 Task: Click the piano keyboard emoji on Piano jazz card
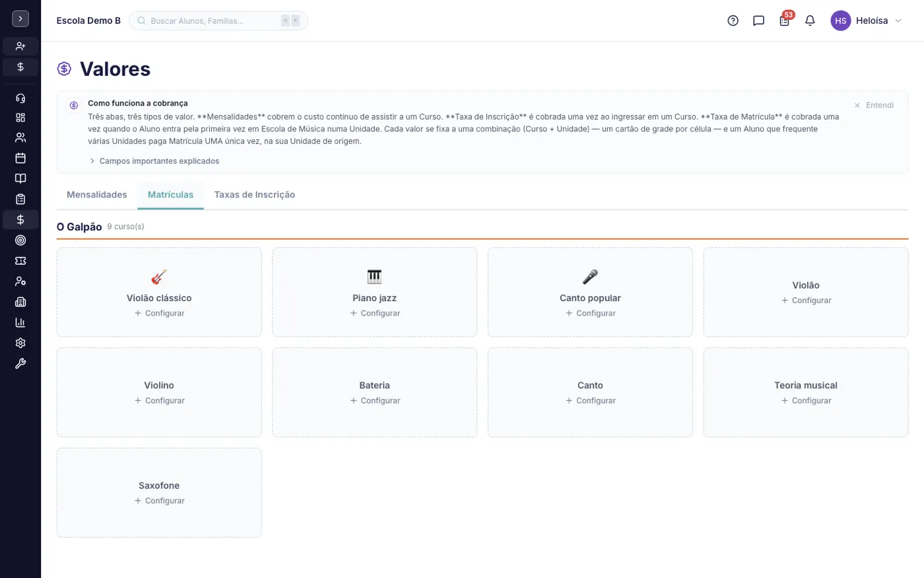(374, 277)
